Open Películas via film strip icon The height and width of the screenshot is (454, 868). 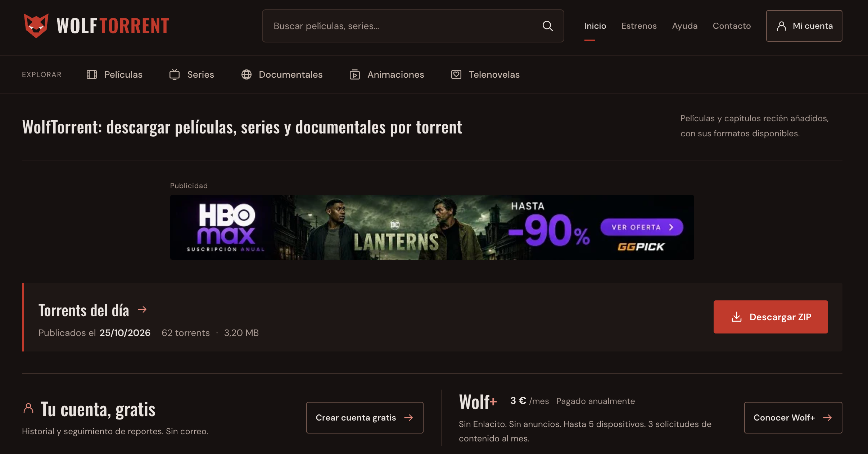(92, 74)
